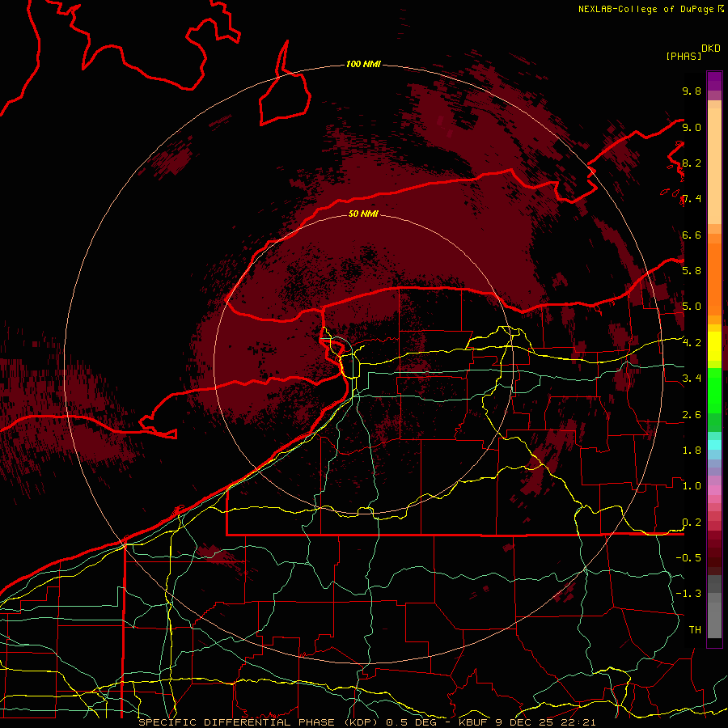The image size is (728, 728).
Task: Click the [PHAS] legend unit label
Action: click(x=684, y=56)
